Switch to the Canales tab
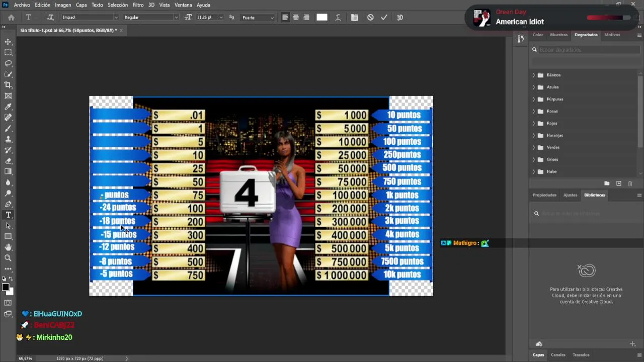This screenshot has width=644, height=362. pos(558,354)
